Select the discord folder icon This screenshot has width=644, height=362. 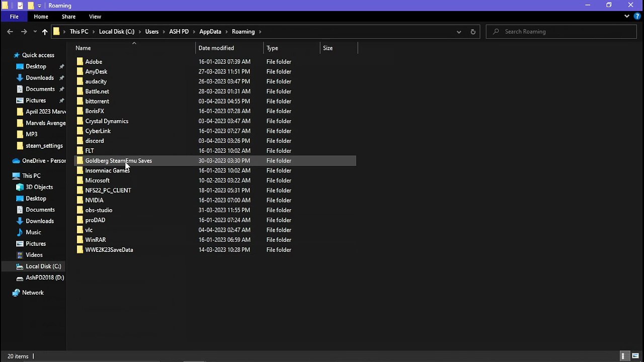(x=80, y=141)
